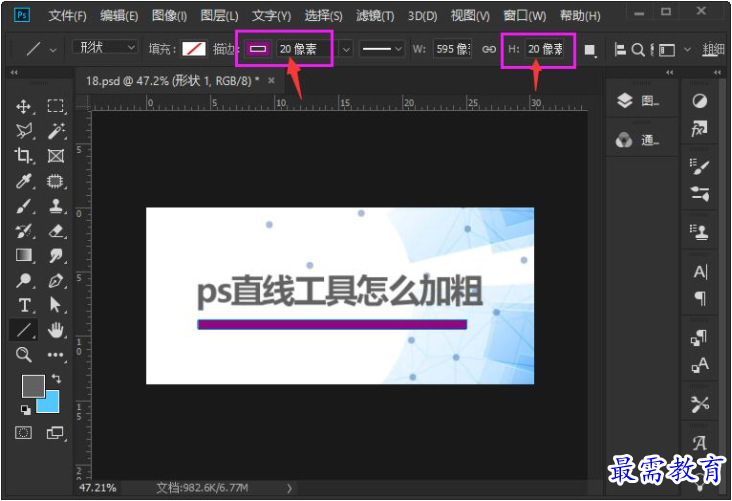Swap foreground and background colors
Screen dimensions: 732x501
point(56,378)
